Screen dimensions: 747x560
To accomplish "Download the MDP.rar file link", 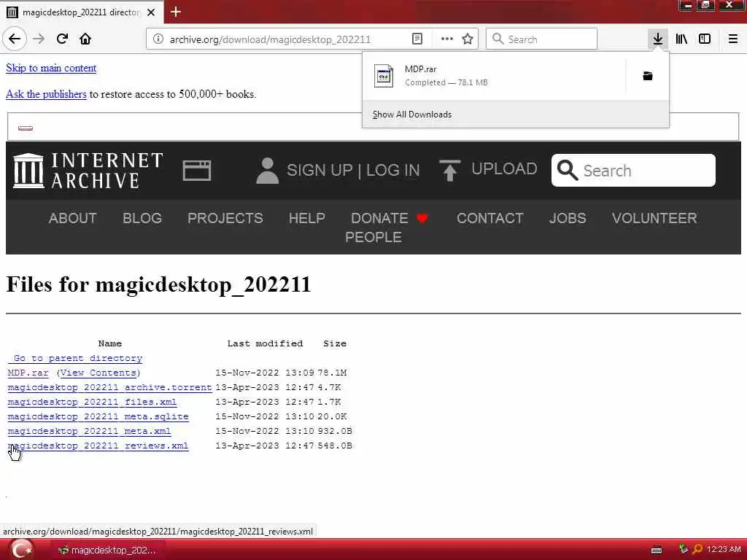I will (28, 373).
